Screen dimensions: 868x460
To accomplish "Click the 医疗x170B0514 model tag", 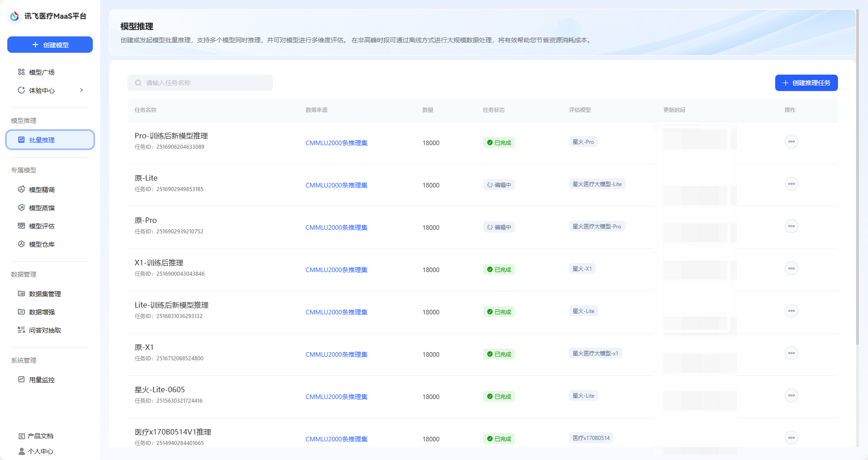I will pos(591,438).
